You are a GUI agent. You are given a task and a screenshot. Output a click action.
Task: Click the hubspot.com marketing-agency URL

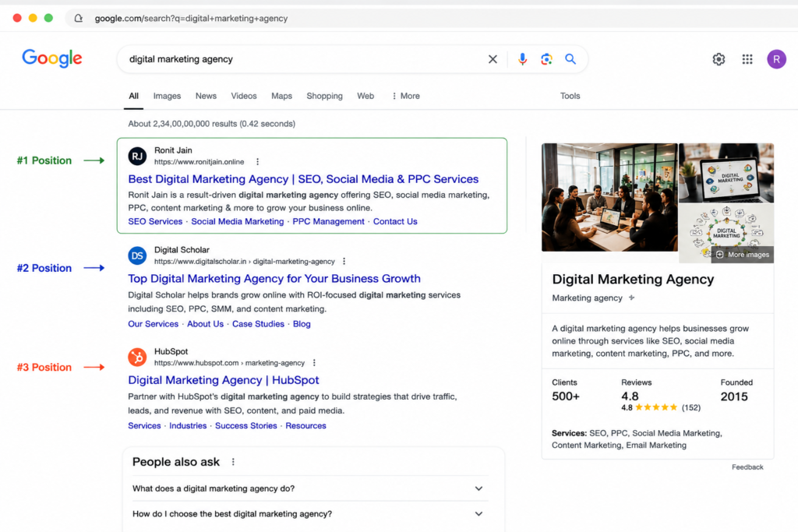click(x=230, y=363)
